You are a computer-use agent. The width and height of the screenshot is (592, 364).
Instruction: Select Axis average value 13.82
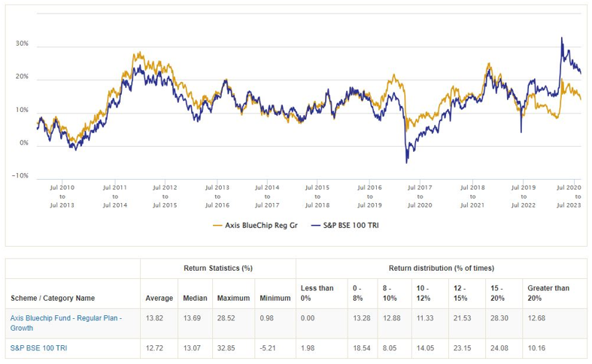(x=154, y=318)
